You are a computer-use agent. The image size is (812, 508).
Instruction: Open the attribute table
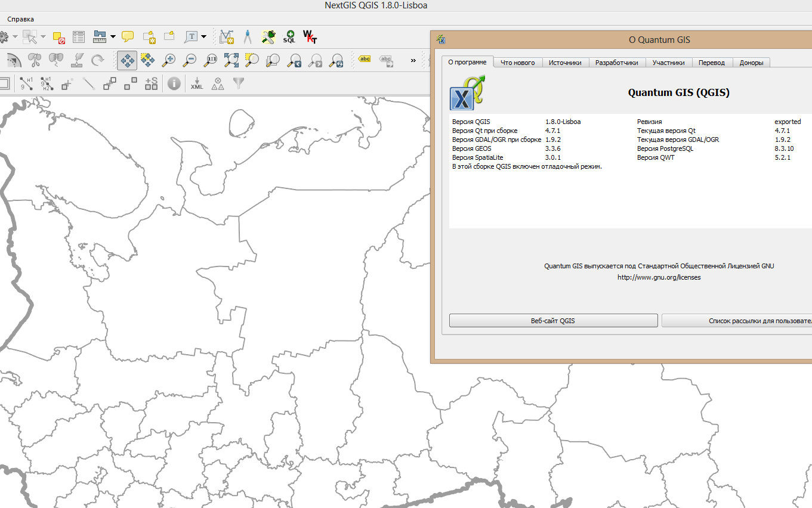click(x=79, y=37)
